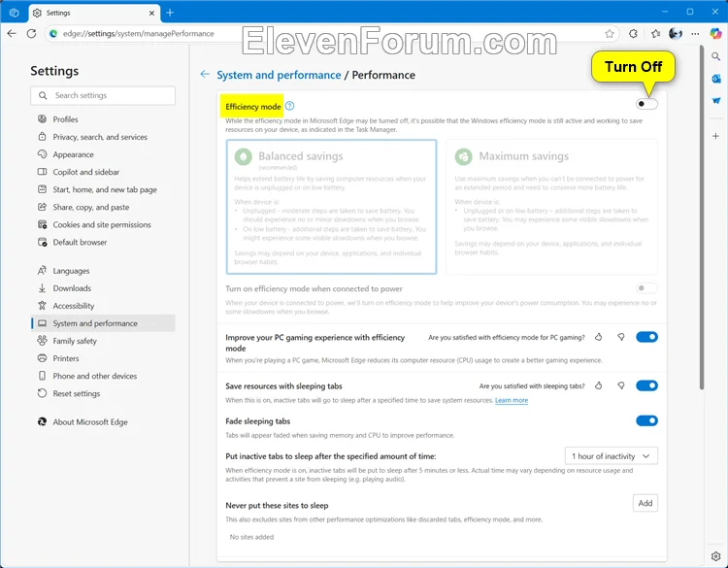Open the Learn more link

click(512, 400)
